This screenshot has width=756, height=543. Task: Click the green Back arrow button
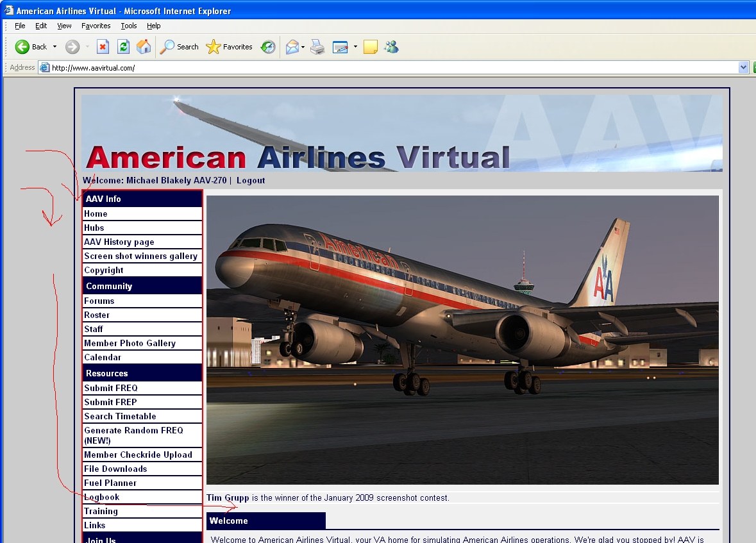coord(22,47)
